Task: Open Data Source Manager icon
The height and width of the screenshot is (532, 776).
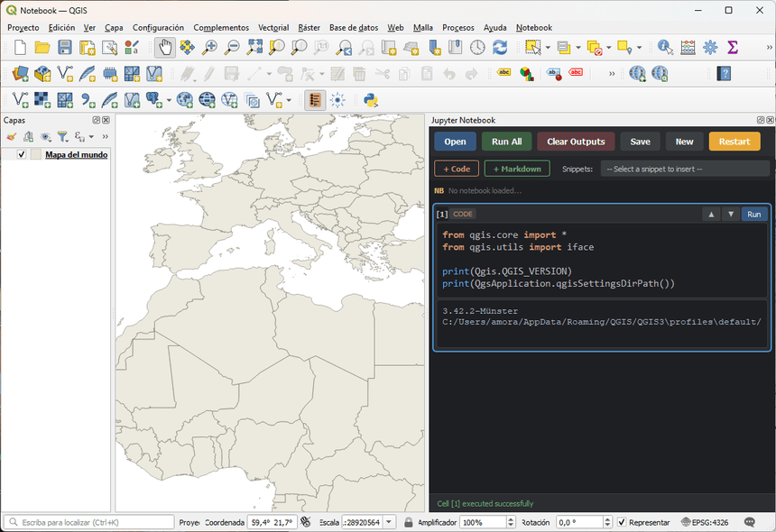Action: 20,74
